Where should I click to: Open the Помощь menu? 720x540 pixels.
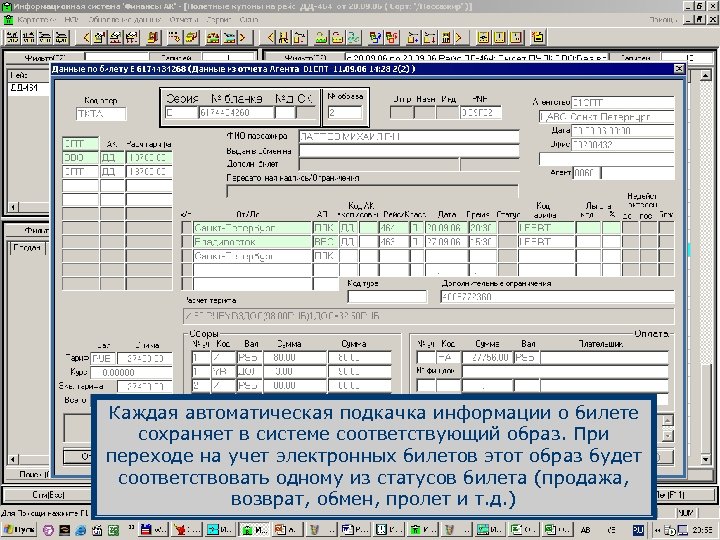tap(663, 20)
